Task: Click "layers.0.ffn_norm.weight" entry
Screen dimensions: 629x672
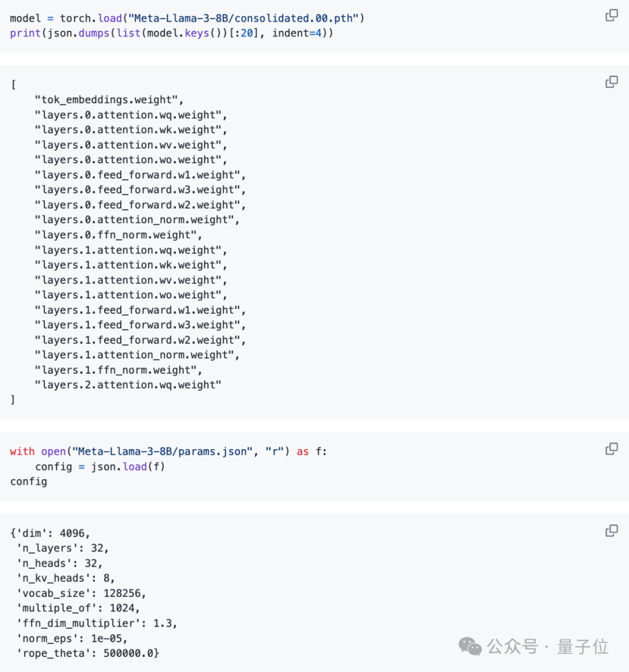Action: point(118,235)
